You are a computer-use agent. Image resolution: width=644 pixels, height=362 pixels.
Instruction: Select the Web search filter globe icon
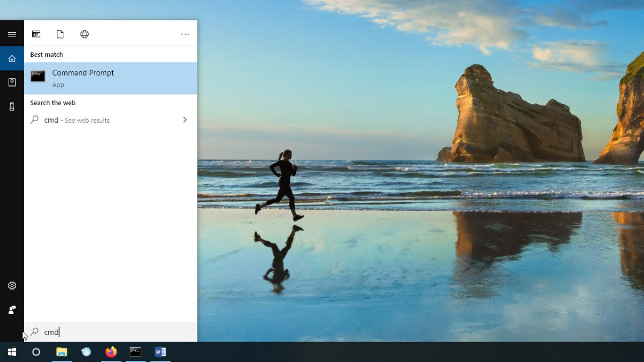pos(84,33)
